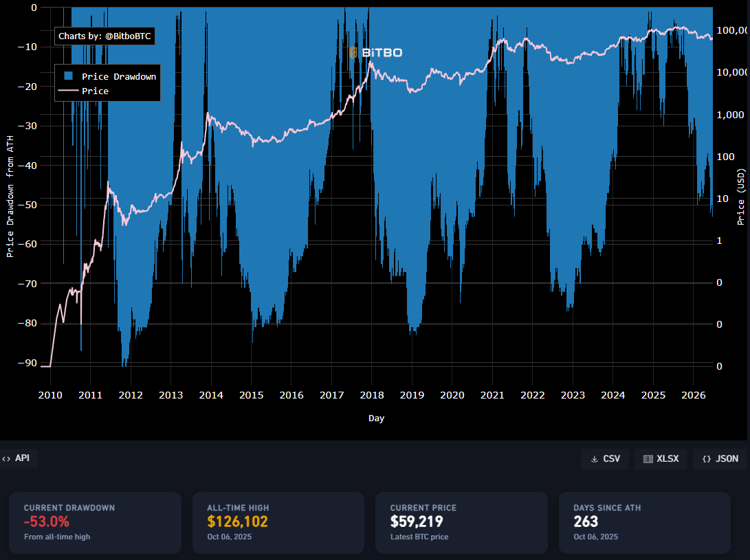Viewport: 750px width, 560px height.
Task: Select the Current Price $59,219 card
Action: coord(461,523)
